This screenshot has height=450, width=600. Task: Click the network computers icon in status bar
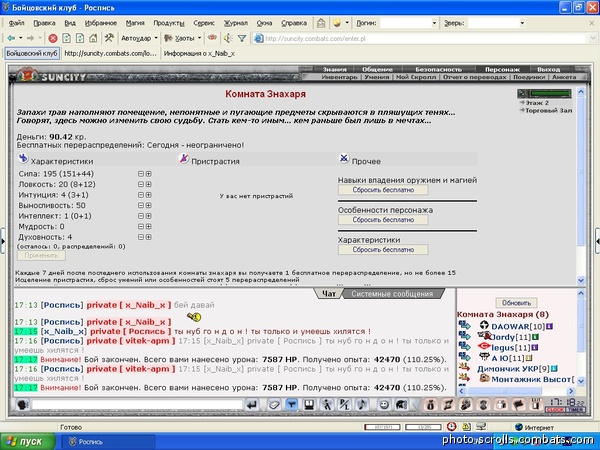click(481, 426)
